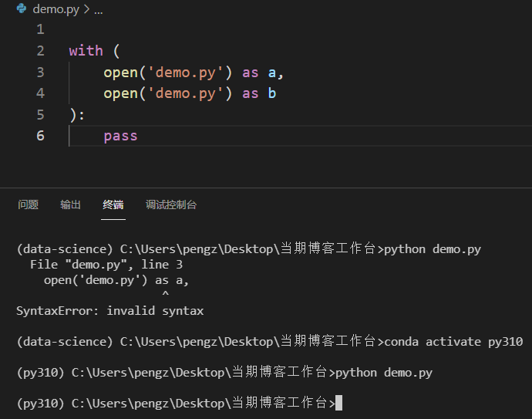Click the 'pass' statement on line 6
This screenshot has height=419, width=532.
click(x=120, y=136)
